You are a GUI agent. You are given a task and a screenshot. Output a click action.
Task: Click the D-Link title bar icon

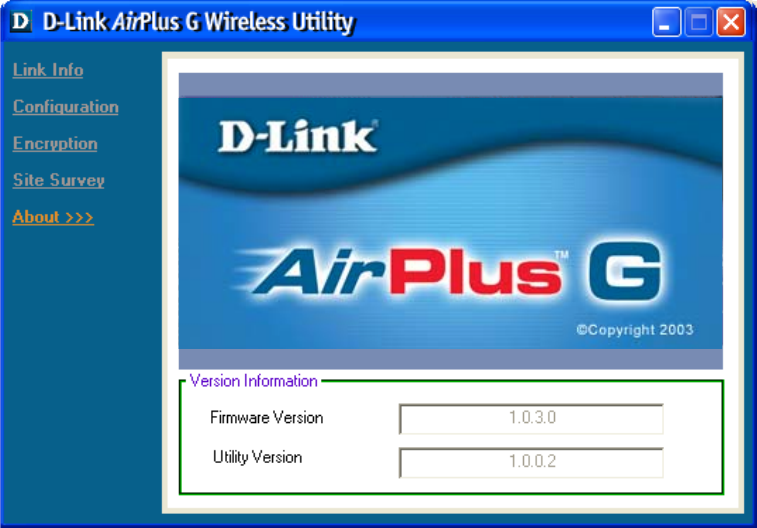tap(21, 21)
